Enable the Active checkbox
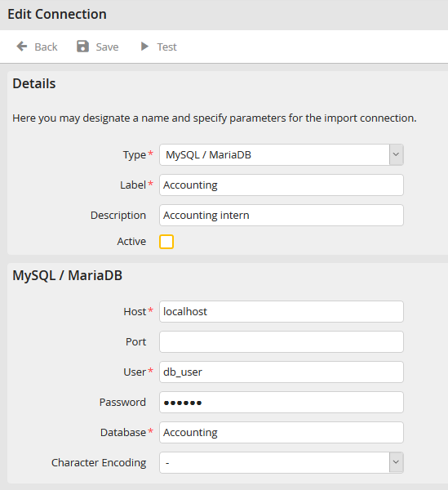The height and width of the screenshot is (490, 448). pyautogui.click(x=166, y=242)
